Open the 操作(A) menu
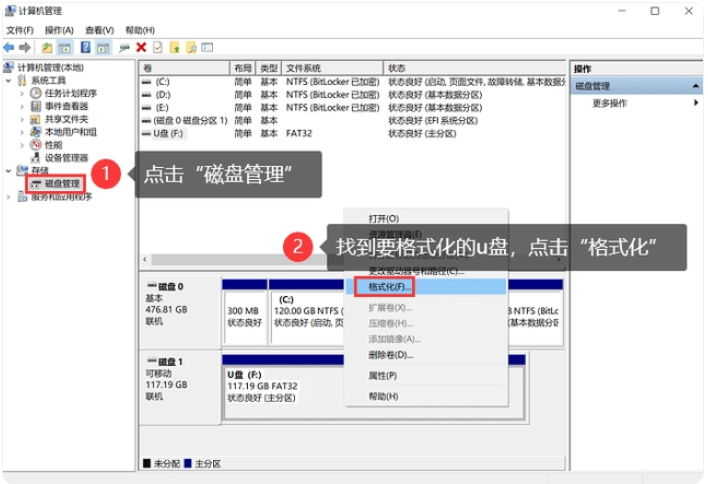The width and height of the screenshot is (708, 484). click(x=59, y=31)
